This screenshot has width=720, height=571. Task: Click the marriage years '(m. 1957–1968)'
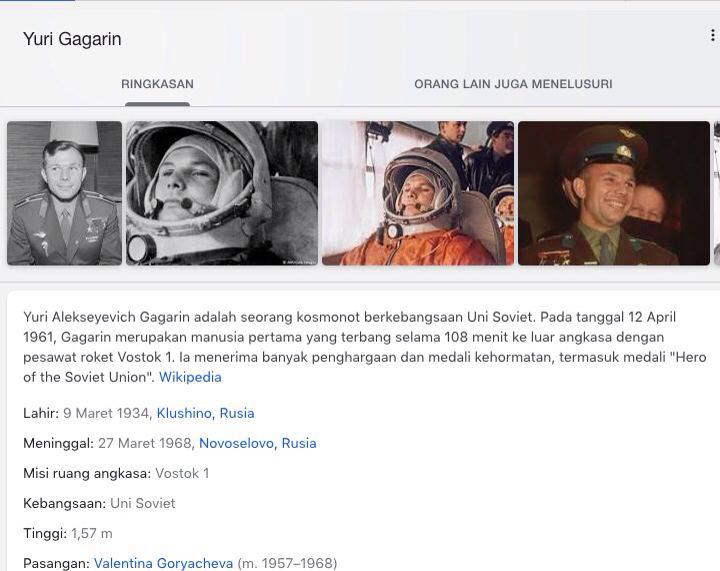(x=287, y=563)
